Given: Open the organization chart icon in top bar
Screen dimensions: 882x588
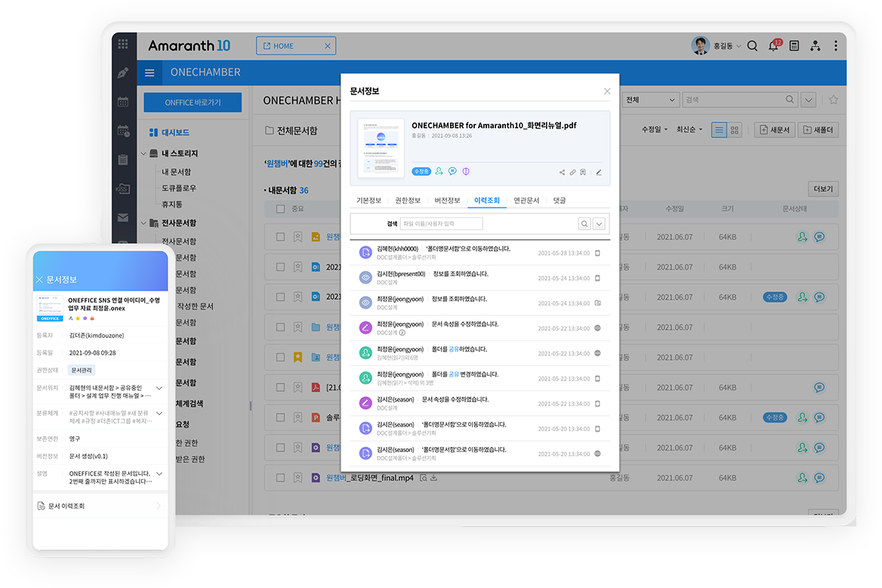Looking at the screenshot, I should click(815, 46).
